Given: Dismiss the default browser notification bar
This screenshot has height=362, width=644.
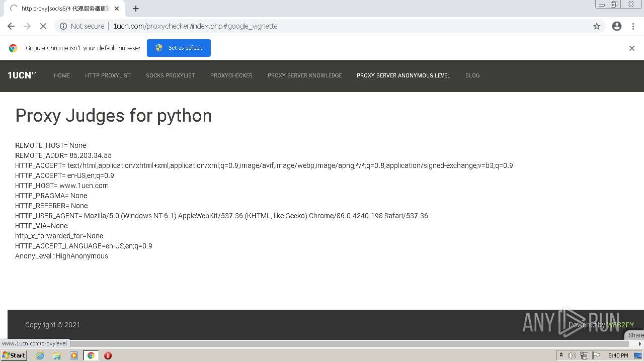Looking at the screenshot, I should point(632,48).
